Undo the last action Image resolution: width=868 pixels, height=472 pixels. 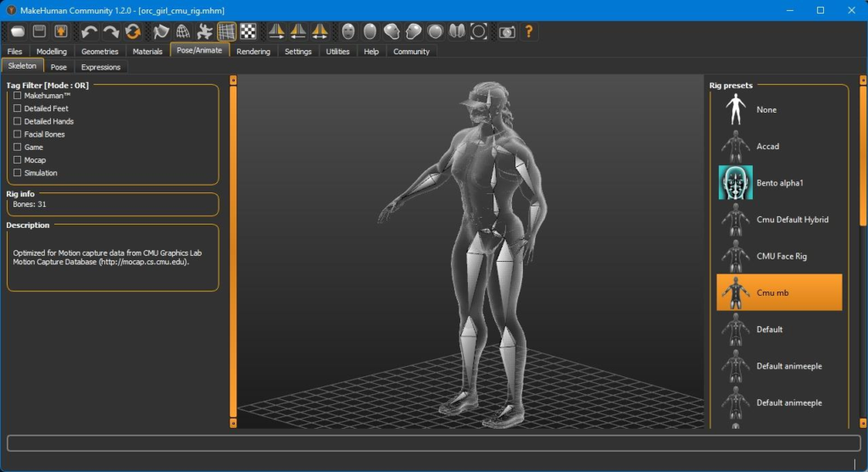[89, 31]
